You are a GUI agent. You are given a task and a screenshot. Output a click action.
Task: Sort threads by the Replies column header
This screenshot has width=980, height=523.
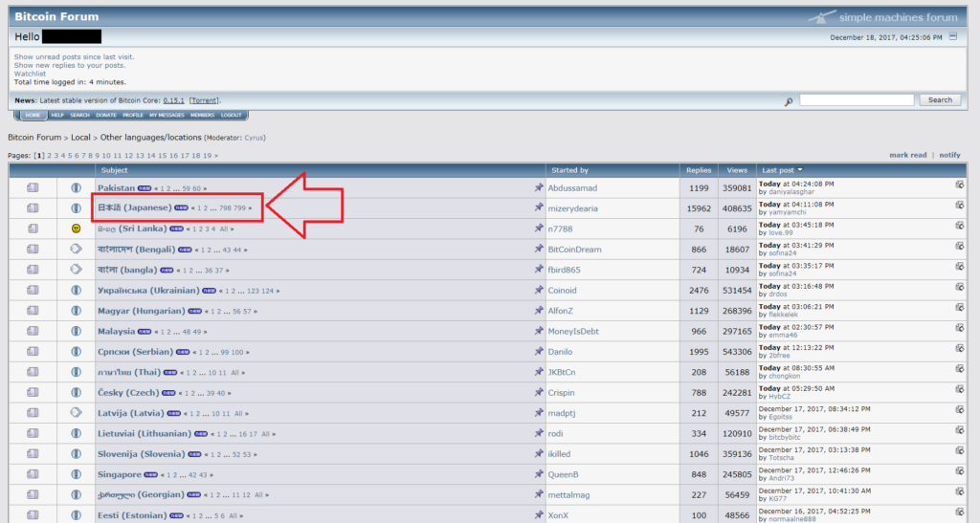[699, 170]
